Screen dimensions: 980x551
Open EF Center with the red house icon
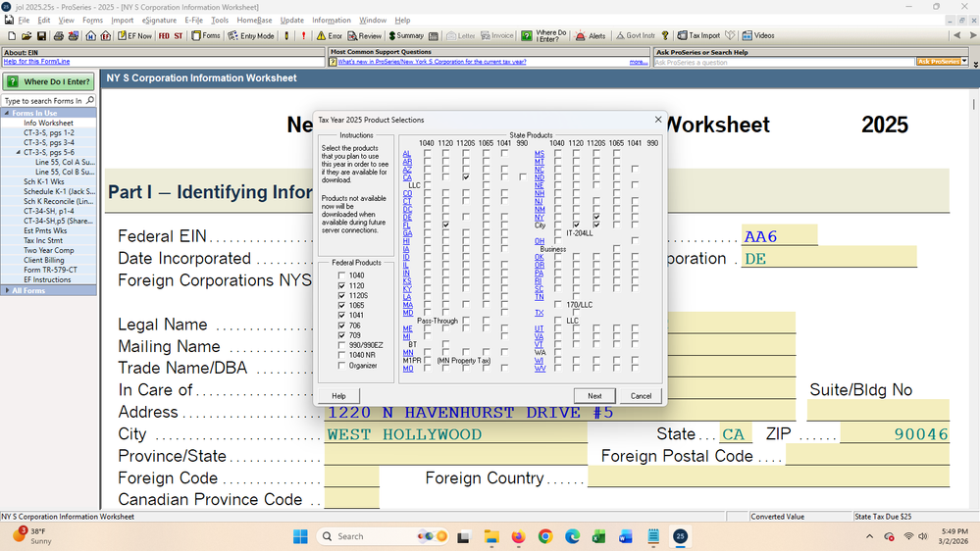click(106, 35)
